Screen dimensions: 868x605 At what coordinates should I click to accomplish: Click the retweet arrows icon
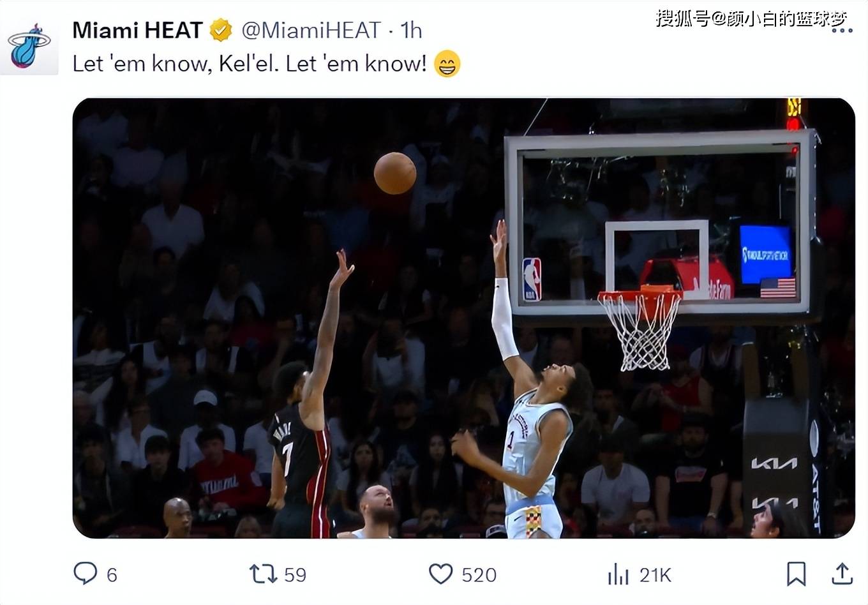(263, 574)
